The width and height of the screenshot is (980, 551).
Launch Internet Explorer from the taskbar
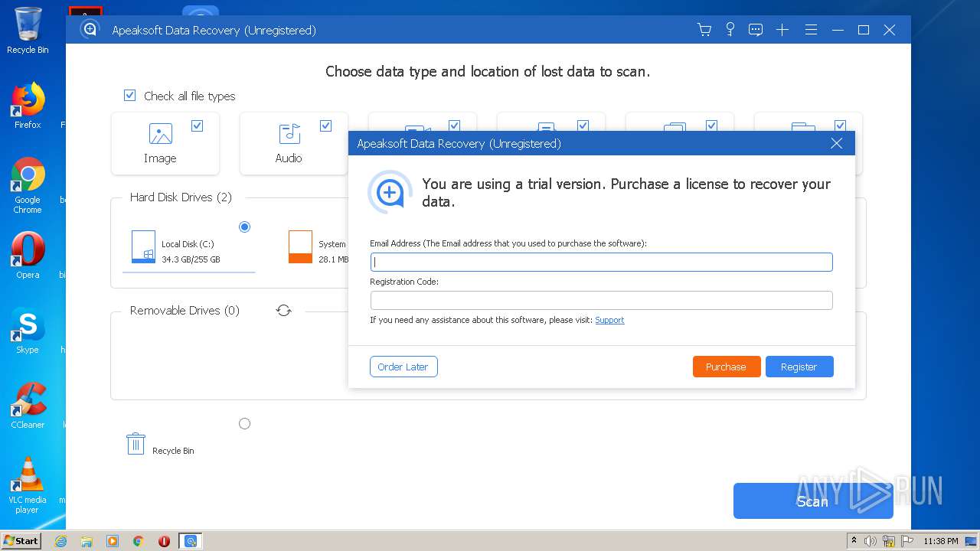pyautogui.click(x=60, y=541)
